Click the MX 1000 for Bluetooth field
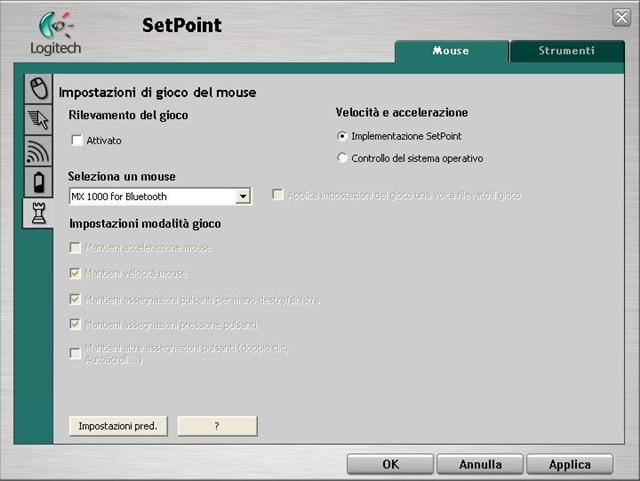The image size is (640, 481). pyautogui.click(x=160, y=196)
